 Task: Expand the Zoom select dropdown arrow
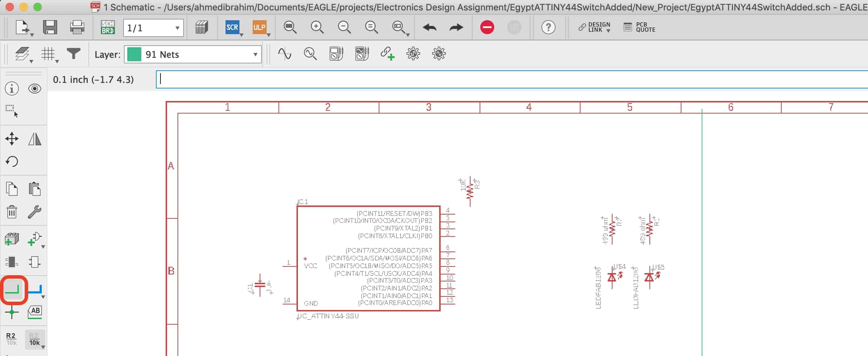pos(408,35)
